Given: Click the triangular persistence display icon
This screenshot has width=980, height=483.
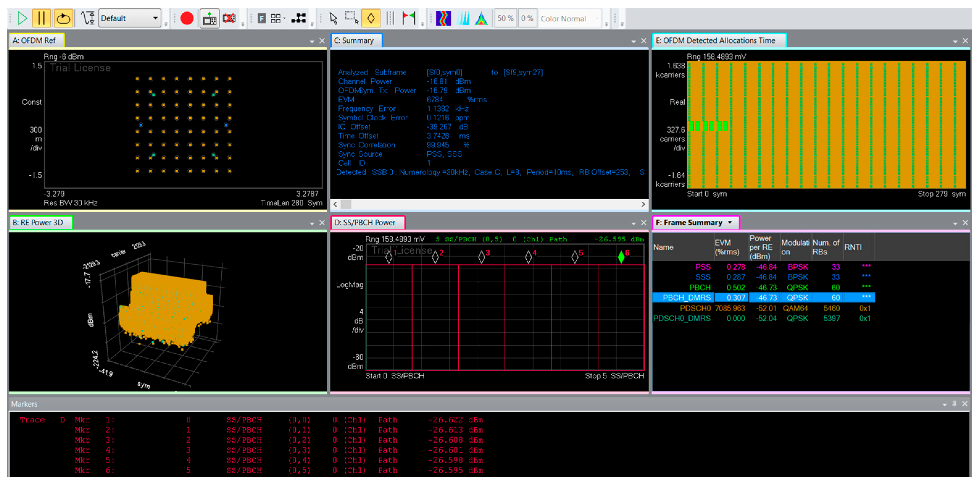Looking at the screenshot, I should pos(481,18).
